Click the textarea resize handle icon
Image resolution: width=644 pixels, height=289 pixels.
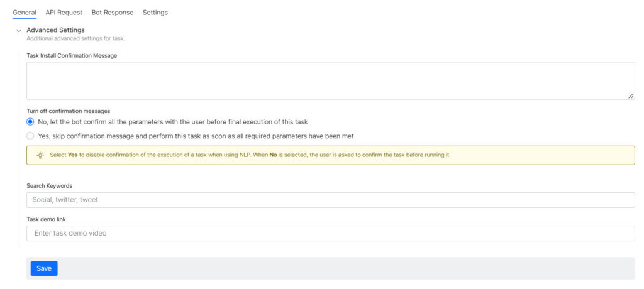[x=630, y=95]
